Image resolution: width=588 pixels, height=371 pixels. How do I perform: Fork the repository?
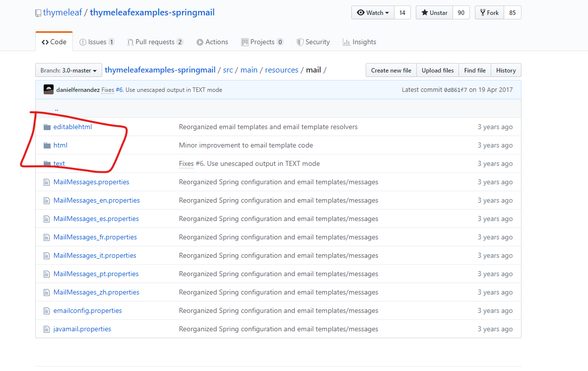point(489,13)
